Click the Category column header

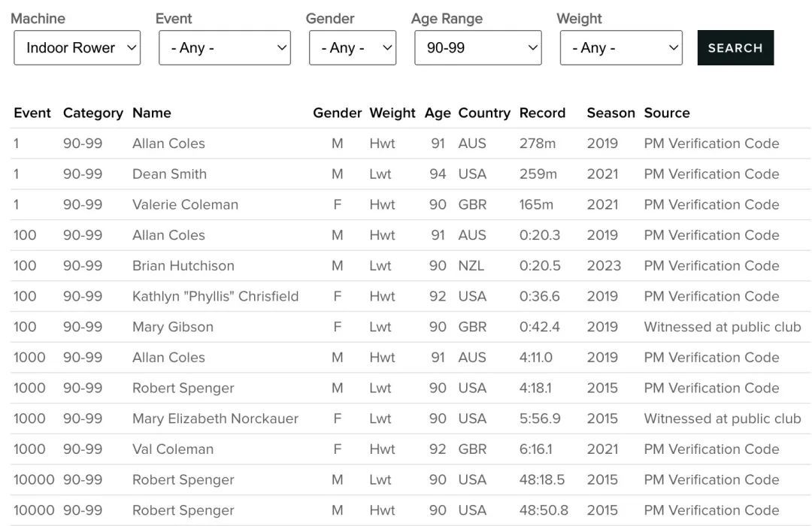click(x=92, y=113)
